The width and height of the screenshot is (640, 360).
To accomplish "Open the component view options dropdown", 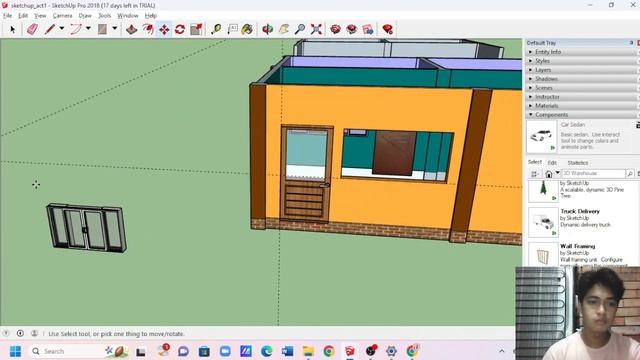I will click(535, 174).
